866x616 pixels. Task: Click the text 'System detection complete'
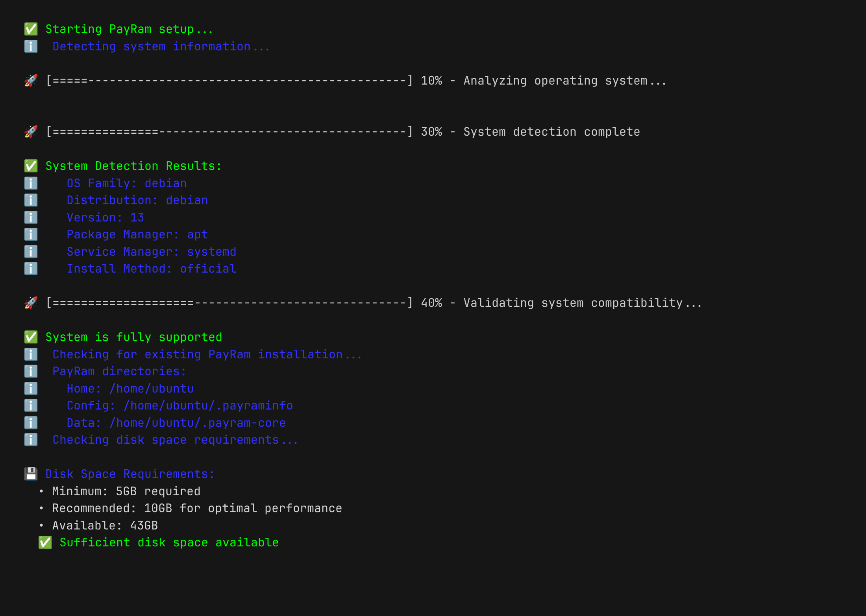pos(551,132)
